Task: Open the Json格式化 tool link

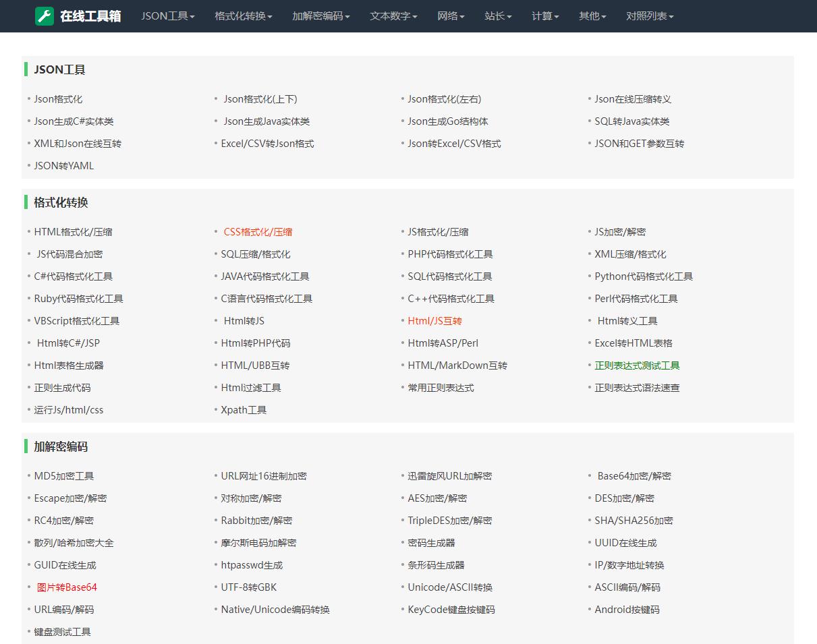Action: (59, 99)
